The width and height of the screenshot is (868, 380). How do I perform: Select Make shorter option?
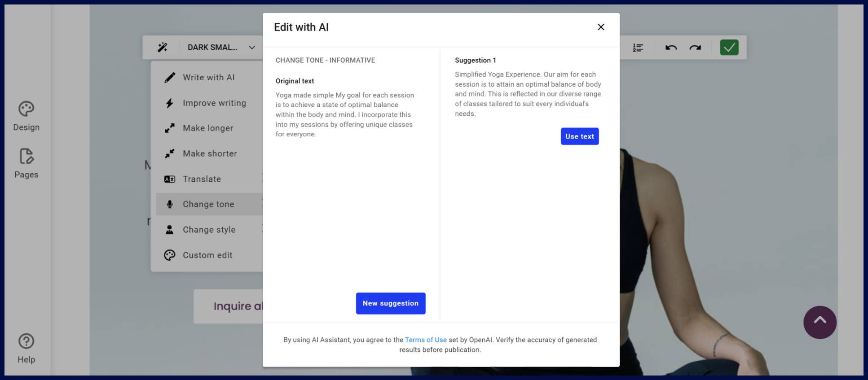coord(209,154)
